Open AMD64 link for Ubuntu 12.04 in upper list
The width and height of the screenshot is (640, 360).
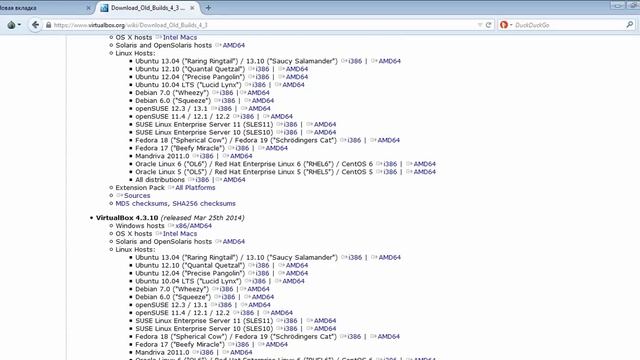(x=297, y=77)
